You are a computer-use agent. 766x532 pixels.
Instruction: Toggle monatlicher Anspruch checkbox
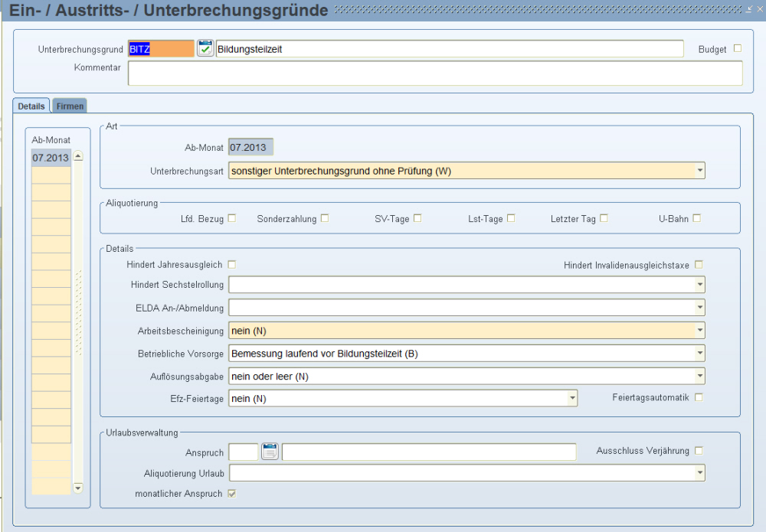232,494
